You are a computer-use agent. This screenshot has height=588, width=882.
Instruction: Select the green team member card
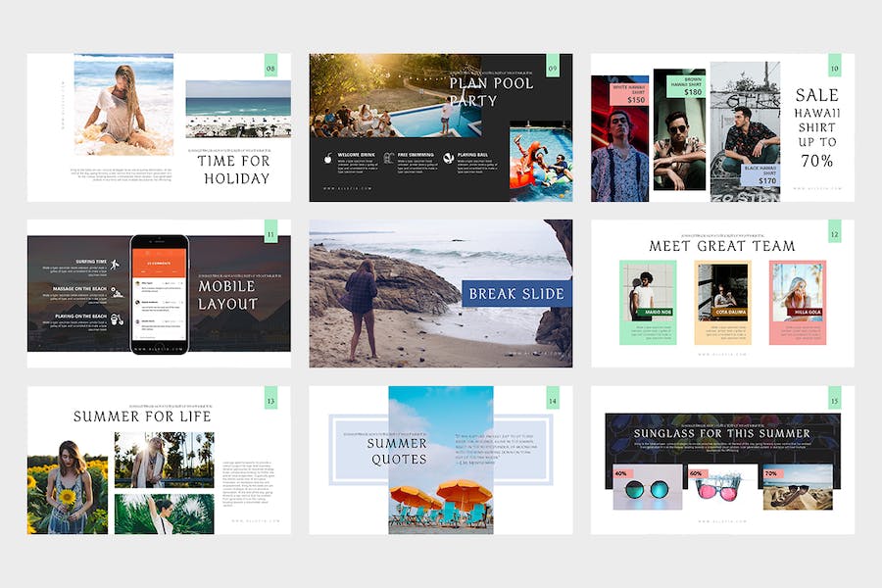coord(648,302)
